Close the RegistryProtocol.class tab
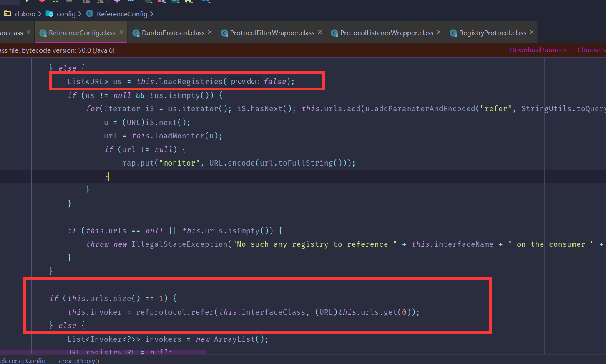This screenshot has height=364, width=606. tap(532, 32)
